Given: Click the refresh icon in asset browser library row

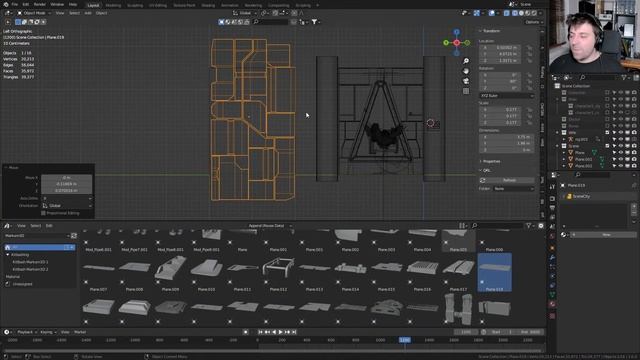Looking at the screenshot, I should click(x=74, y=236).
